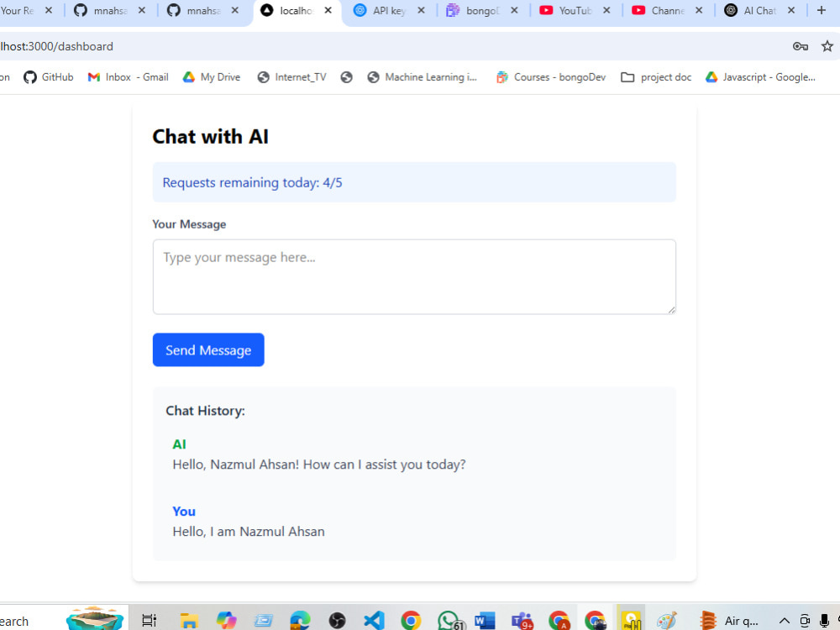This screenshot has width=840, height=630.
Task: Open the Javascript - Google bookmark
Action: 760,77
